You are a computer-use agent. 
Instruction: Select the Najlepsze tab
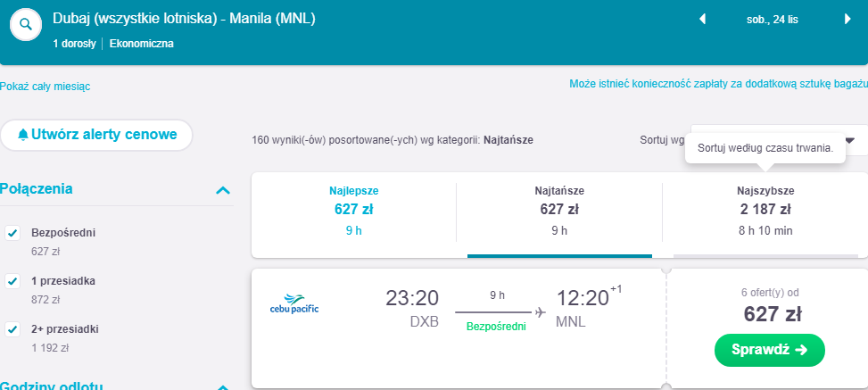[x=354, y=211]
